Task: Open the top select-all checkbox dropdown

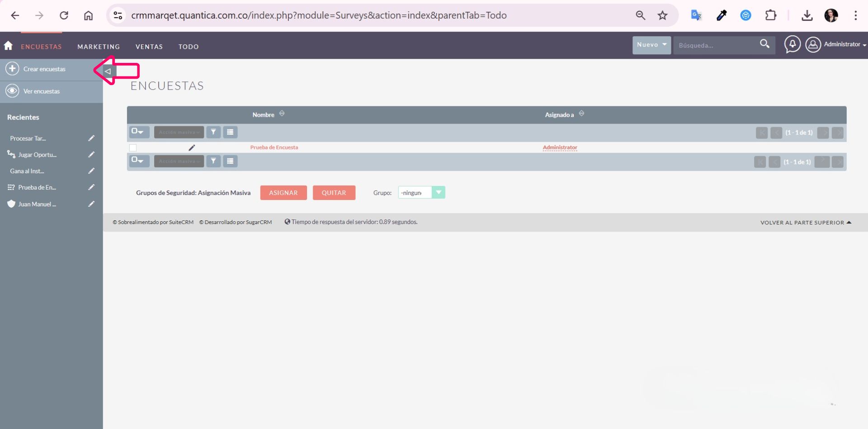Action: pos(138,132)
